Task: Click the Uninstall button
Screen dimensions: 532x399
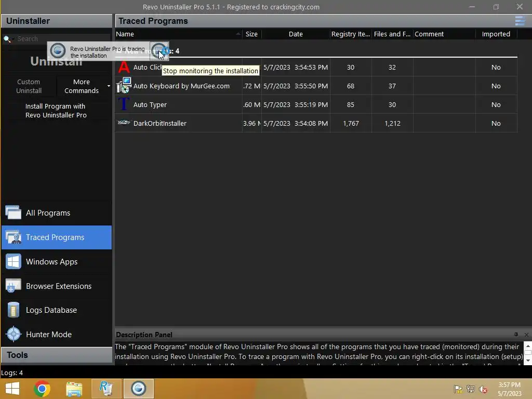Action: [x=56, y=61]
